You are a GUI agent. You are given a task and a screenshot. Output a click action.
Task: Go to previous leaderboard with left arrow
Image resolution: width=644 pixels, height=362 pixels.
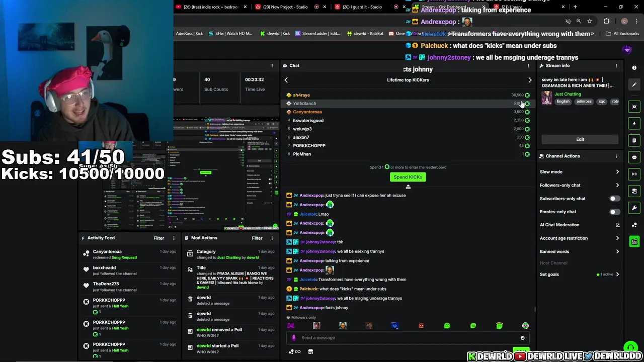pyautogui.click(x=286, y=80)
